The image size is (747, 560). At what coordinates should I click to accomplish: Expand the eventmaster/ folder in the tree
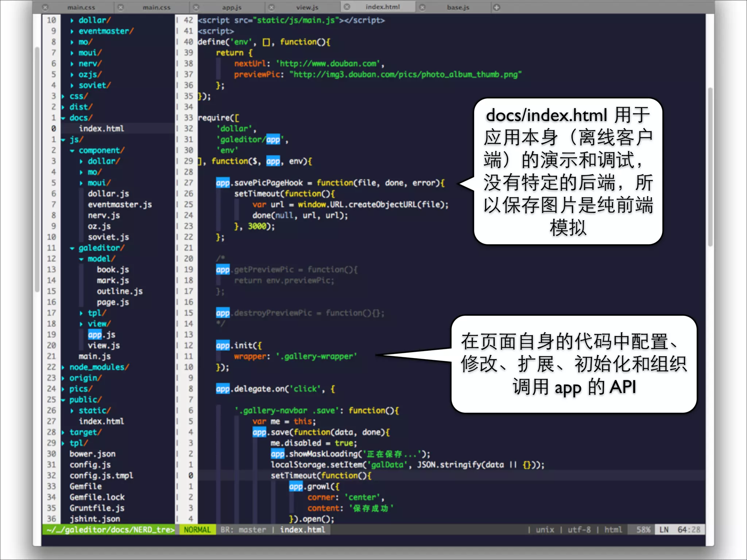(72, 31)
